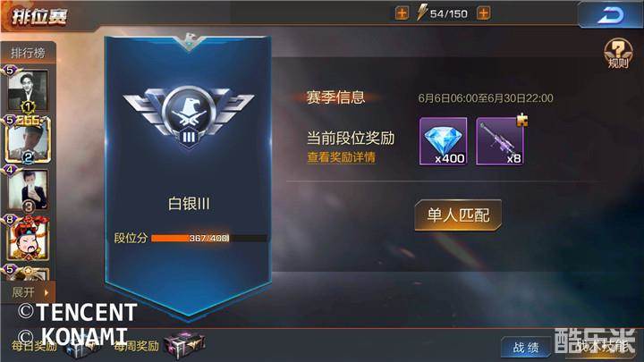Image resolution: width=644 pixels, height=362 pixels.
Task: Select the cartoon emperor avatar
Action: [28, 239]
